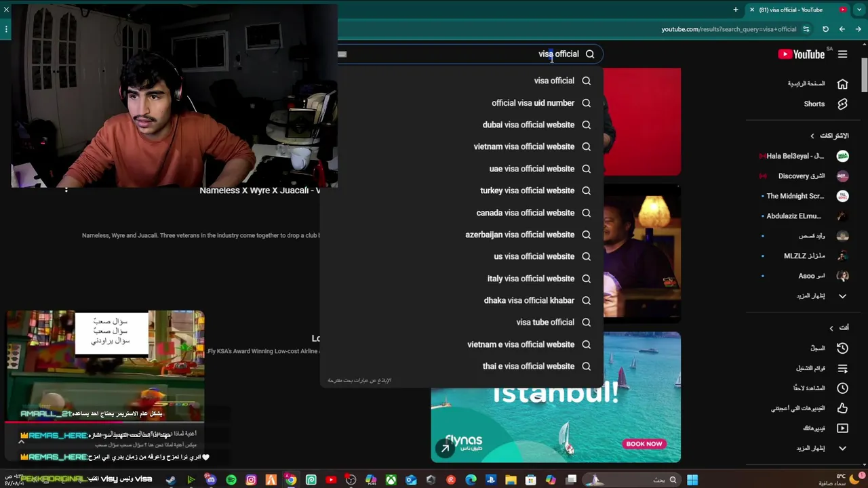Open watch history icon in sidebar
The width and height of the screenshot is (868, 488).
842,348
